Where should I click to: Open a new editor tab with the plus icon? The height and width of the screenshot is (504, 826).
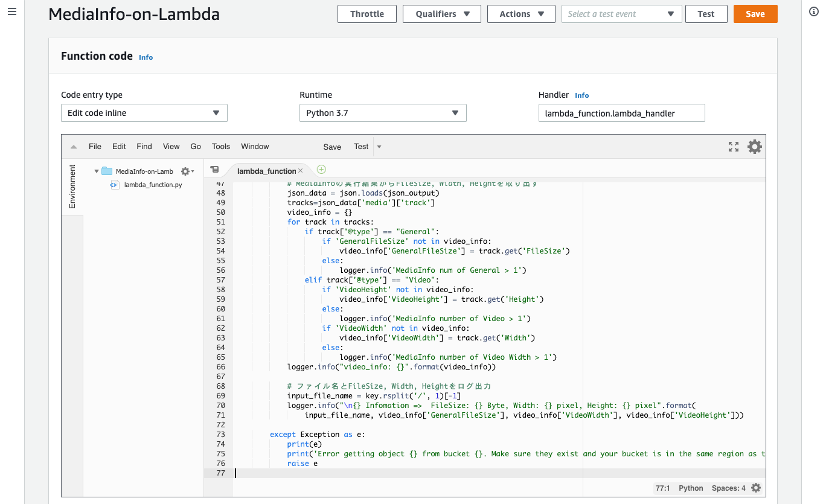point(321,170)
